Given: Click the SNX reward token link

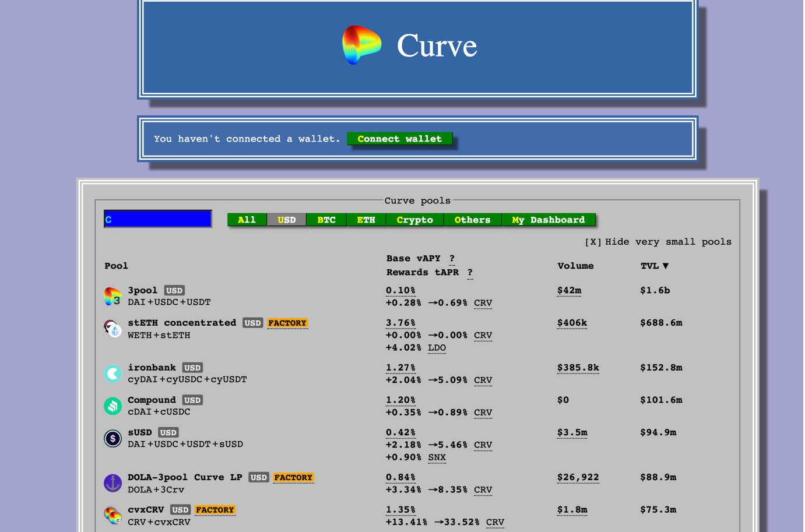Looking at the screenshot, I should pyautogui.click(x=437, y=457).
